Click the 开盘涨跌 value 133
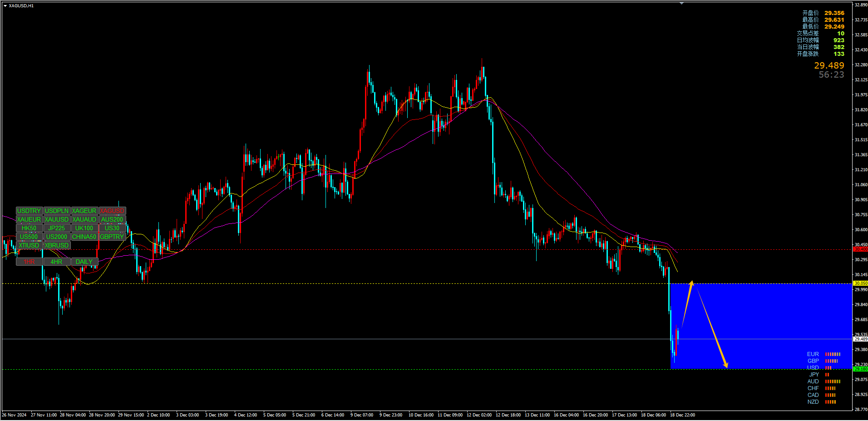868x421 pixels. click(839, 54)
